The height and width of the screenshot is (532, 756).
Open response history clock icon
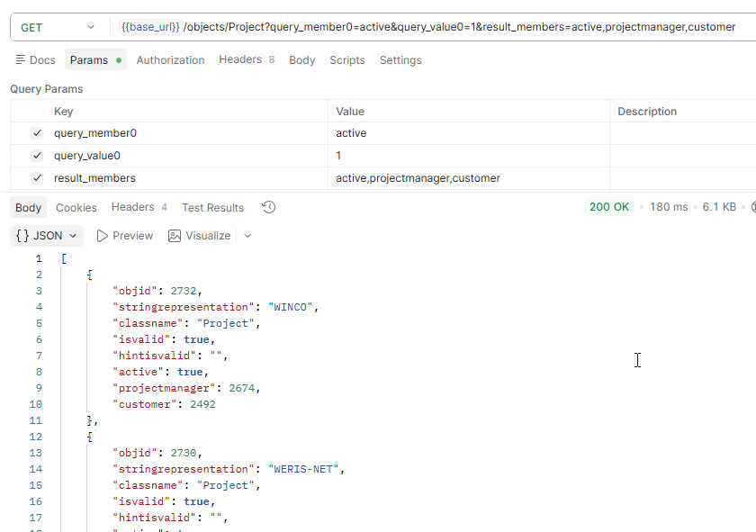pyautogui.click(x=268, y=207)
